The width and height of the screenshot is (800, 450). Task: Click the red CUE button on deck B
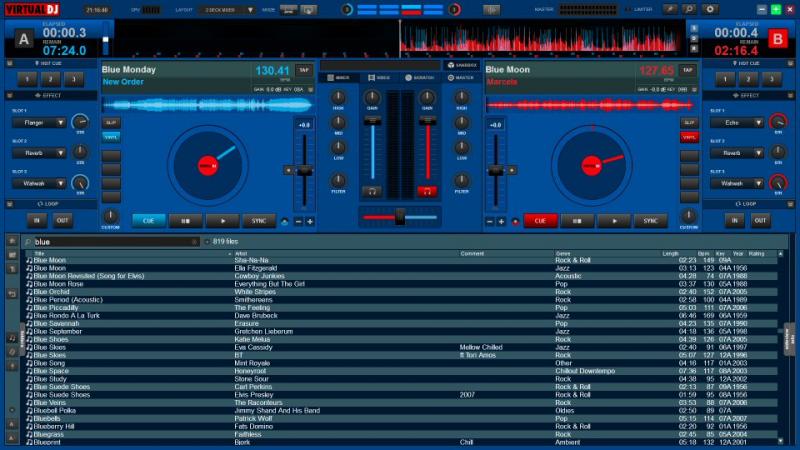coord(540,220)
